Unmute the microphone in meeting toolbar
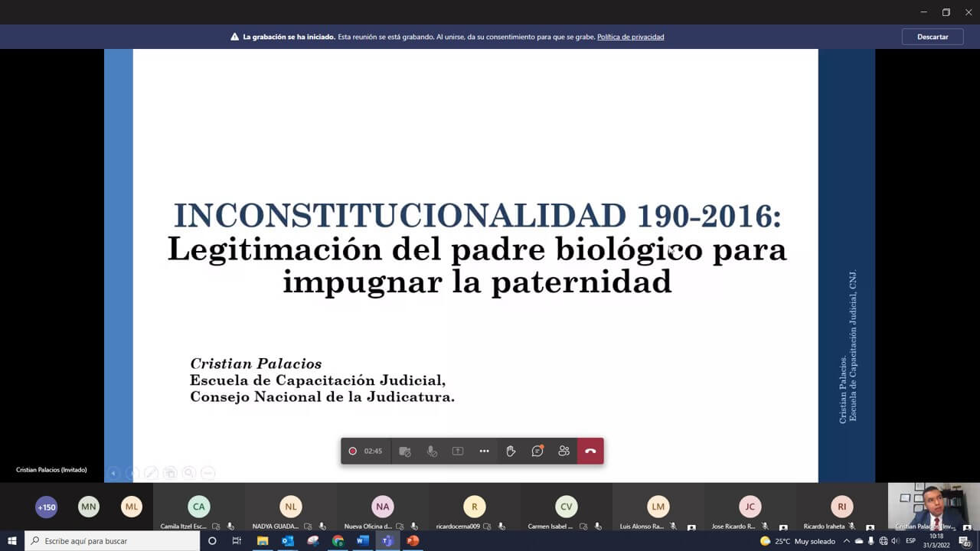Viewport: 980px width, 551px height. point(432,452)
